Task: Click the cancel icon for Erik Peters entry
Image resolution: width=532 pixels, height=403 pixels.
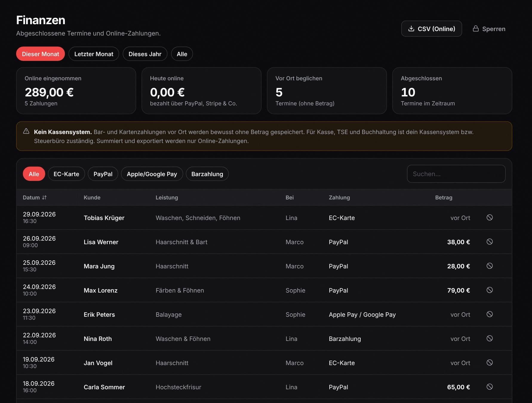Action: coord(490,314)
